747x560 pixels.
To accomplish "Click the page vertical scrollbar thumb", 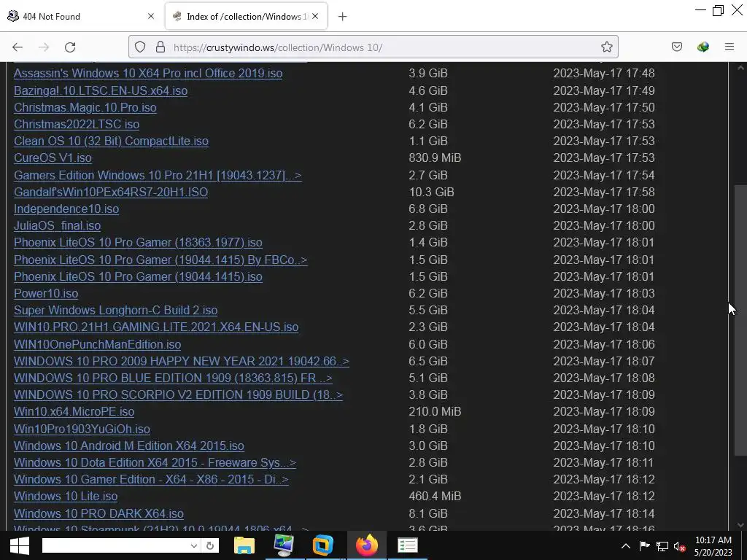I will point(740,320).
